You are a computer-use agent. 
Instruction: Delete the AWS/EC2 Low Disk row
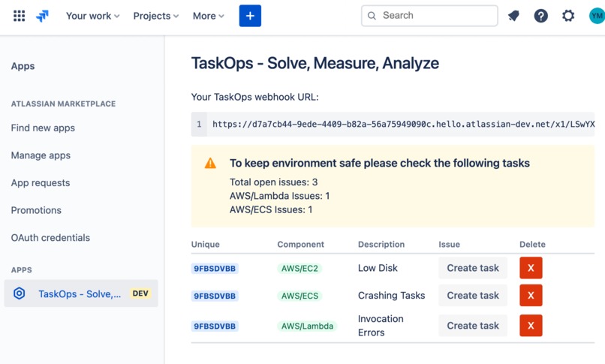tap(531, 268)
